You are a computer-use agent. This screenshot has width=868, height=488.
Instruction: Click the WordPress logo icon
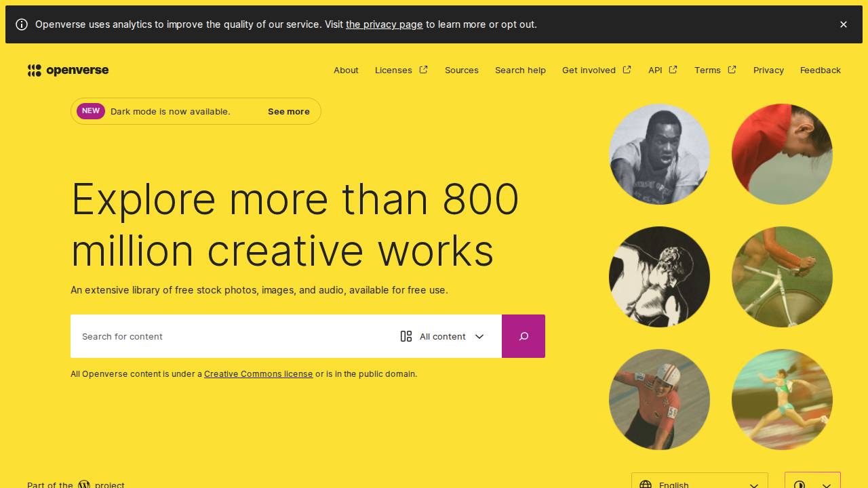coord(84,485)
